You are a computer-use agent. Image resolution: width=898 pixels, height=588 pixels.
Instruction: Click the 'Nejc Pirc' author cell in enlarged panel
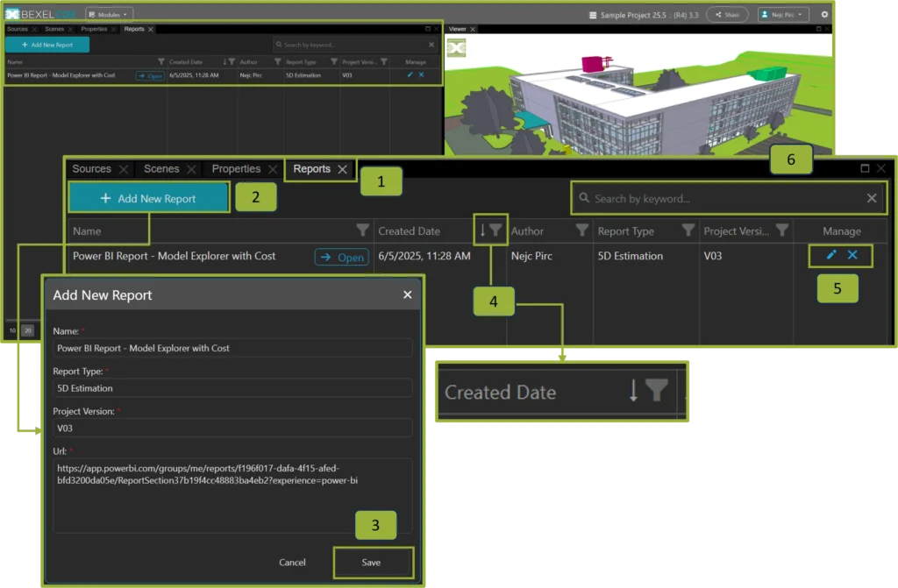coord(531,256)
